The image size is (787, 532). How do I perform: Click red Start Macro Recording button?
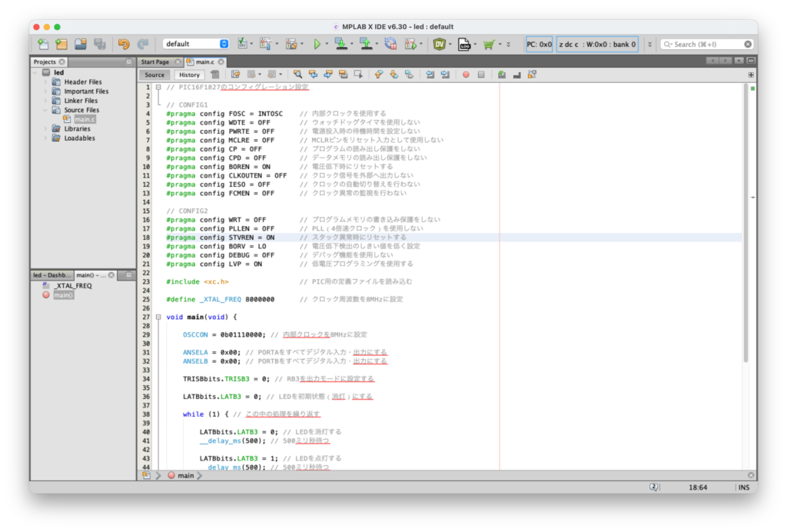(466, 75)
